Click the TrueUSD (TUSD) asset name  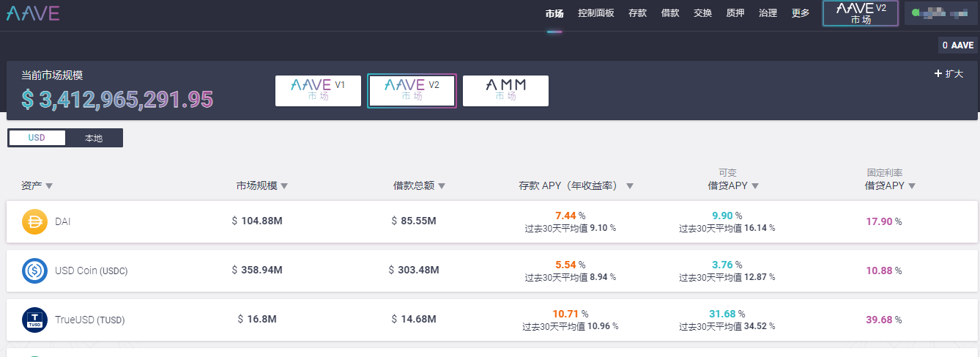coord(89,320)
